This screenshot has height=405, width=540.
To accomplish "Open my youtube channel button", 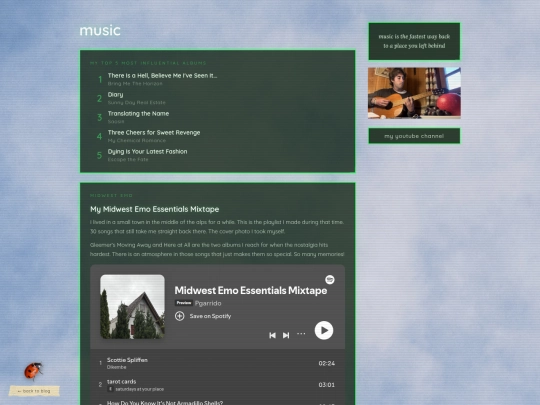I will coord(414,136).
